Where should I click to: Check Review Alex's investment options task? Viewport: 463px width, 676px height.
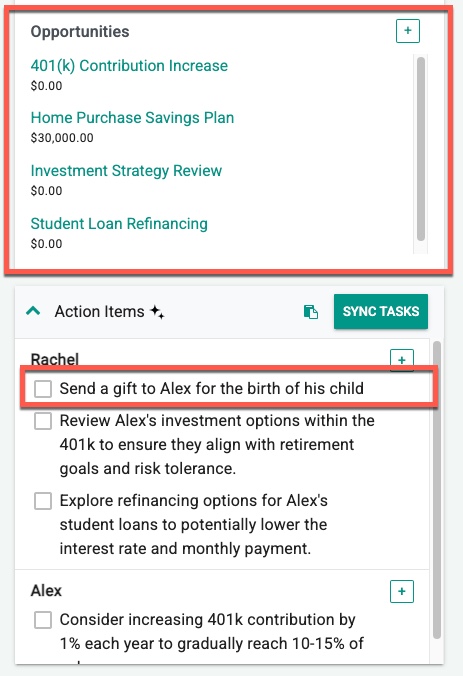[x=43, y=420]
